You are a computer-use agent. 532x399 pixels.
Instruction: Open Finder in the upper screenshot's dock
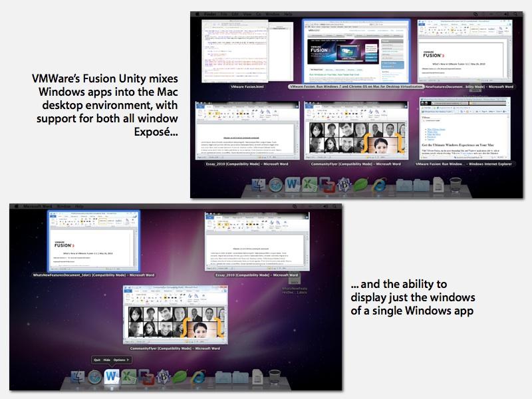259,186
